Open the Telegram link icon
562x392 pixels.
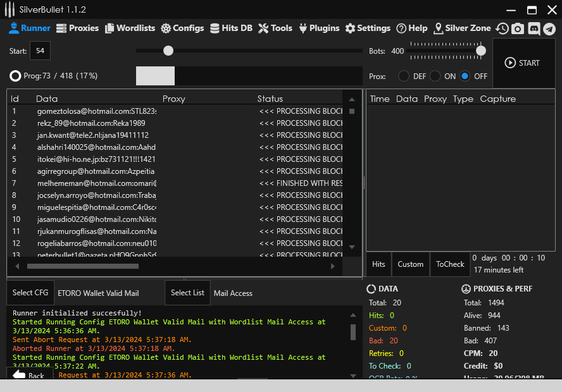click(x=549, y=28)
